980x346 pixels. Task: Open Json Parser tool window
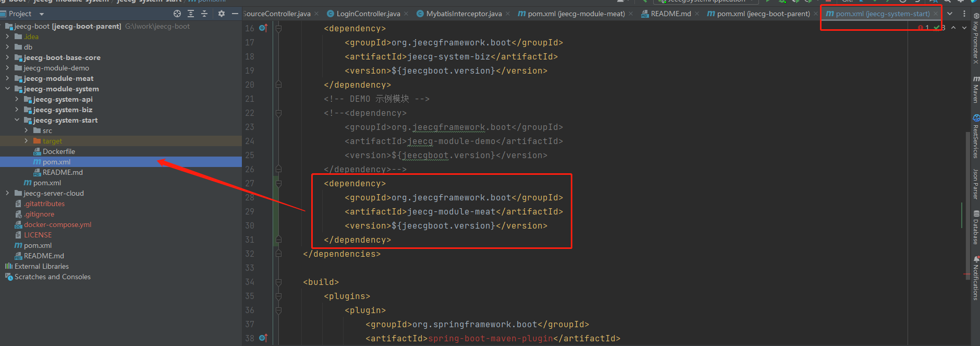pos(975,184)
